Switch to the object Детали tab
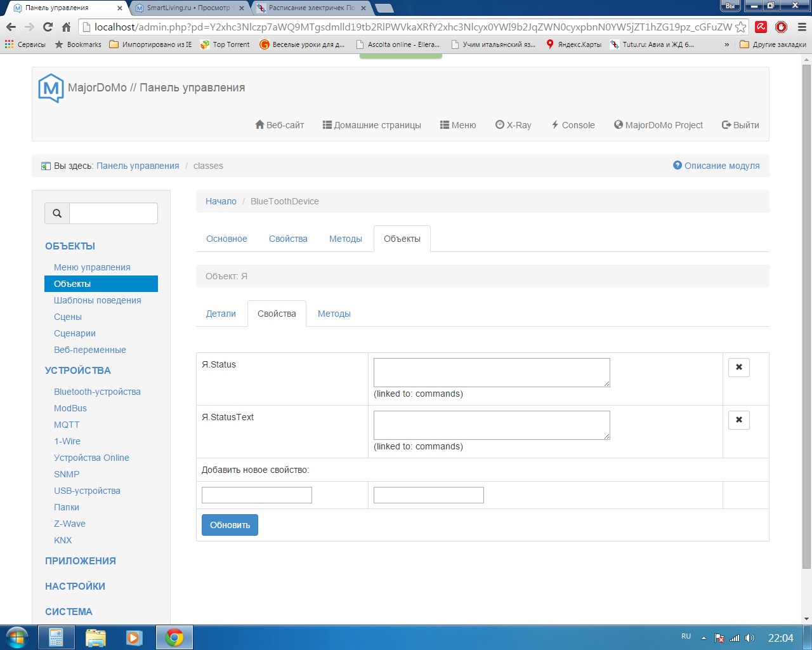The height and width of the screenshot is (650, 812). [221, 314]
